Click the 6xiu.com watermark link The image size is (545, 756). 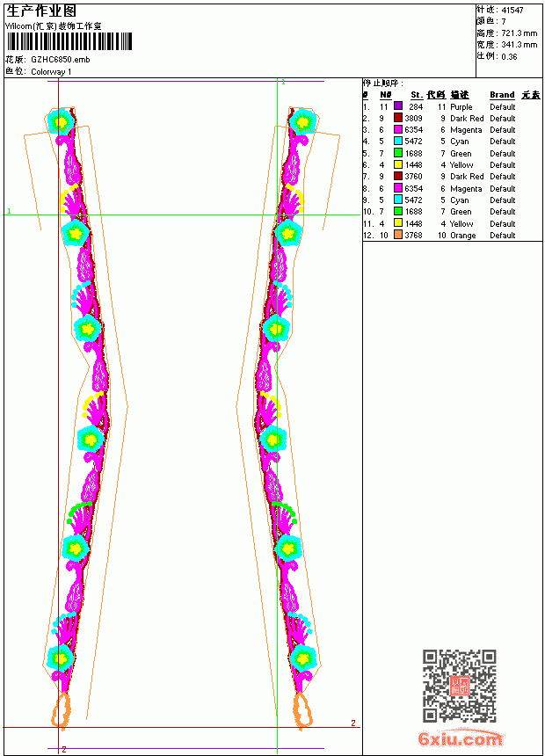point(460,738)
